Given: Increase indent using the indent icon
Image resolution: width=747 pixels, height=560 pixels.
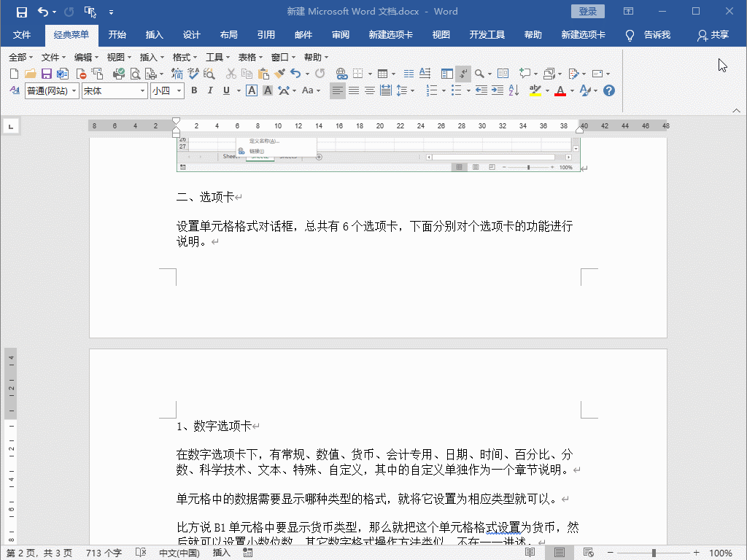Looking at the screenshot, I should click(x=498, y=90).
